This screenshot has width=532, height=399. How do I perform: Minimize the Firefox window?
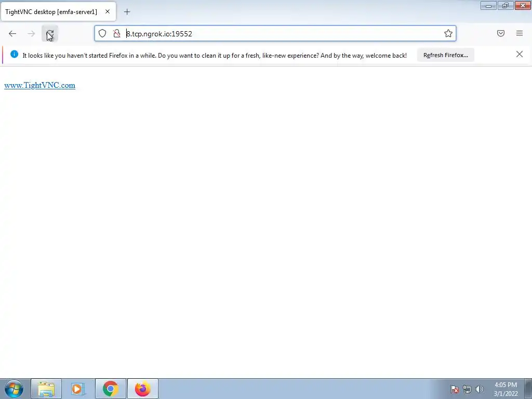pos(488,5)
